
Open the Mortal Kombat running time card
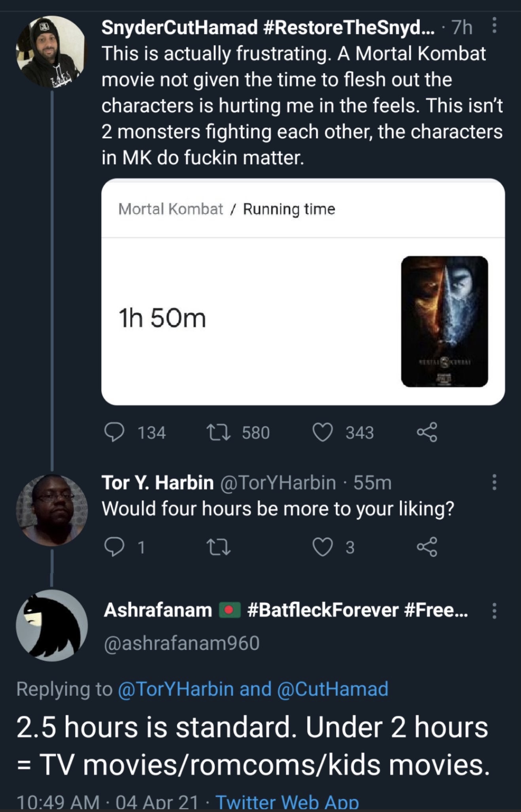pos(303,292)
